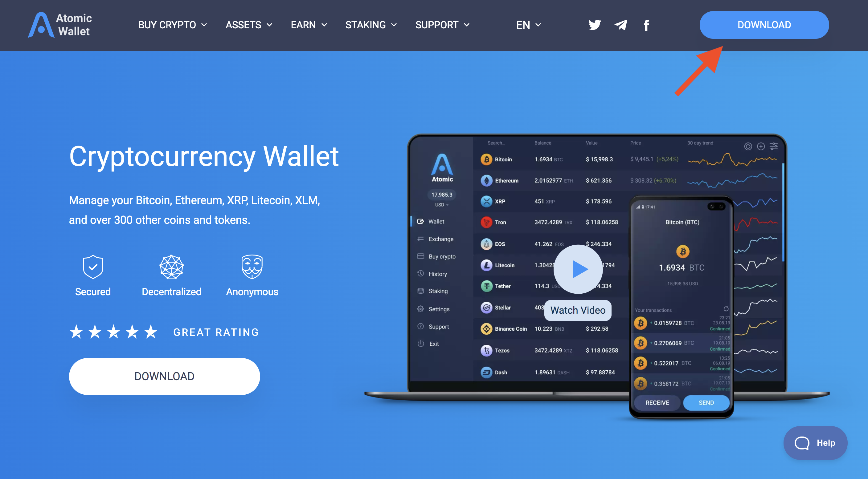Viewport: 868px width, 479px height.
Task: Click the top-right DOWNLOAD button
Action: pos(764,25)
